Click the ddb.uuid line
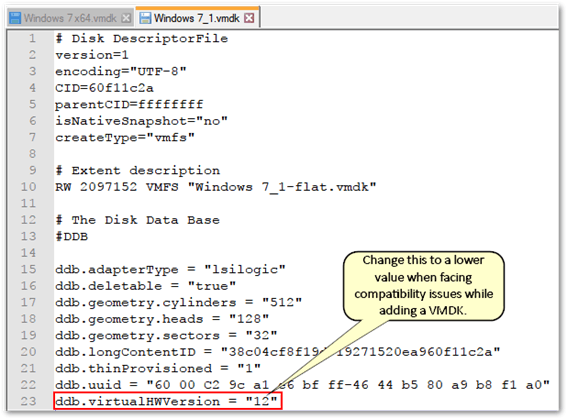 [x=302, y=385]
